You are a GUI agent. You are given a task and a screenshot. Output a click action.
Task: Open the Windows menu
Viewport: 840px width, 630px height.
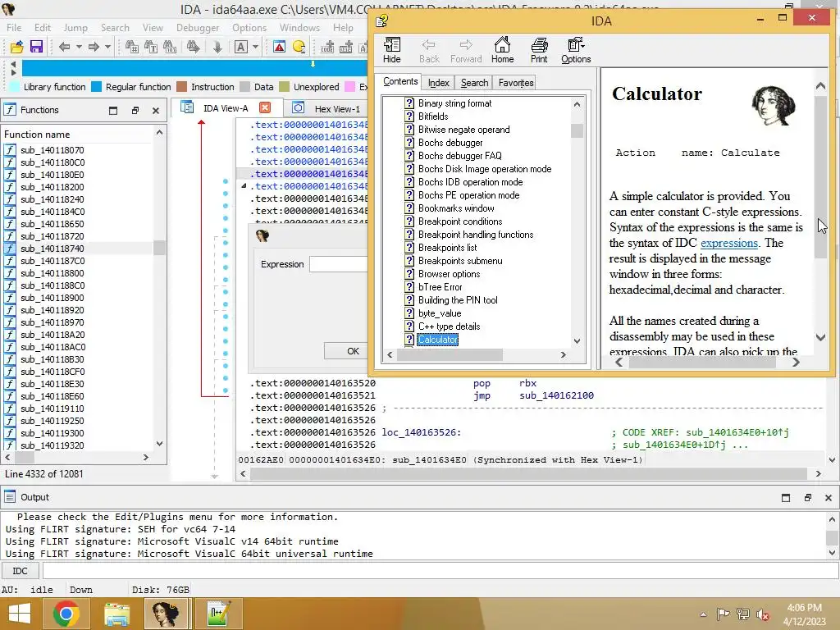pyautogui.click(x=299, y=27)
